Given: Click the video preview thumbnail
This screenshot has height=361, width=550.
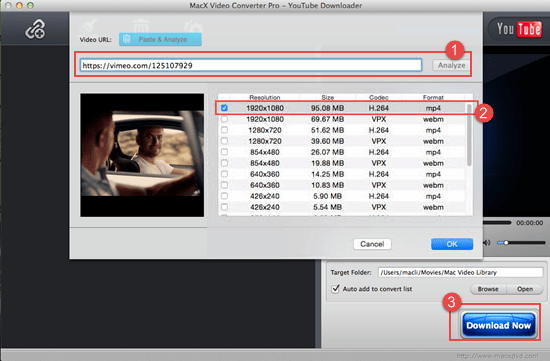Looking at the screenshot, I should tap(142, 155).
